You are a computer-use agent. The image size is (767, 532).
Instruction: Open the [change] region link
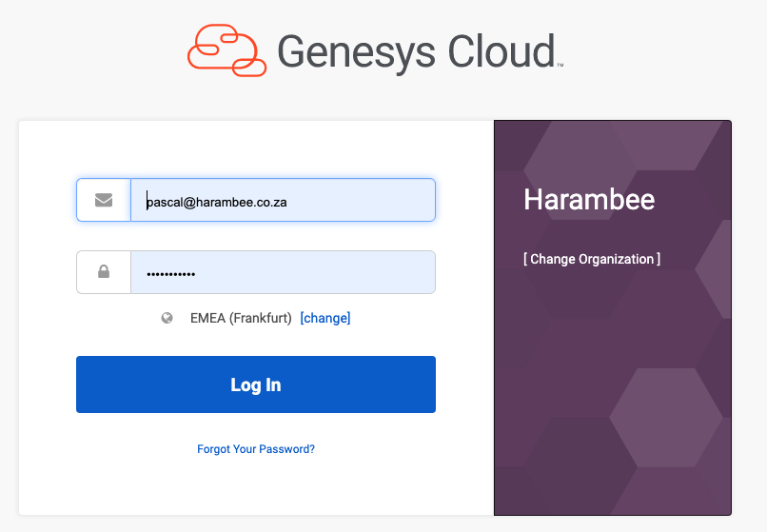pos(325,318)
